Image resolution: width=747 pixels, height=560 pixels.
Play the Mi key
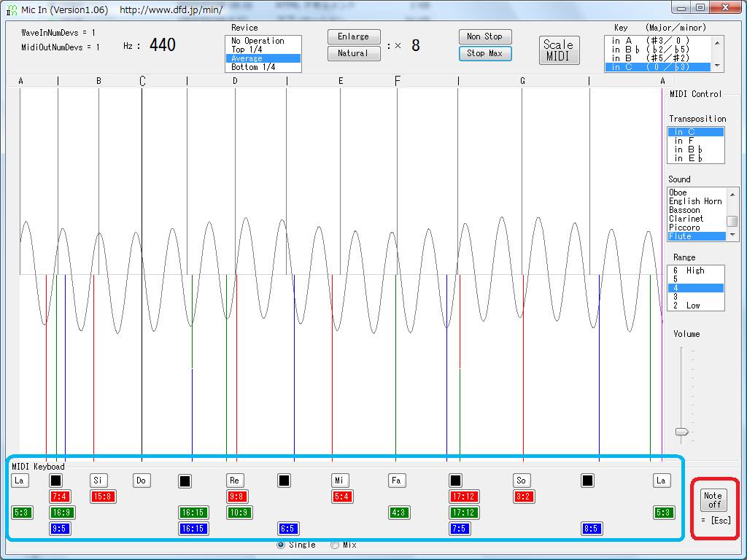pos(340,481)
